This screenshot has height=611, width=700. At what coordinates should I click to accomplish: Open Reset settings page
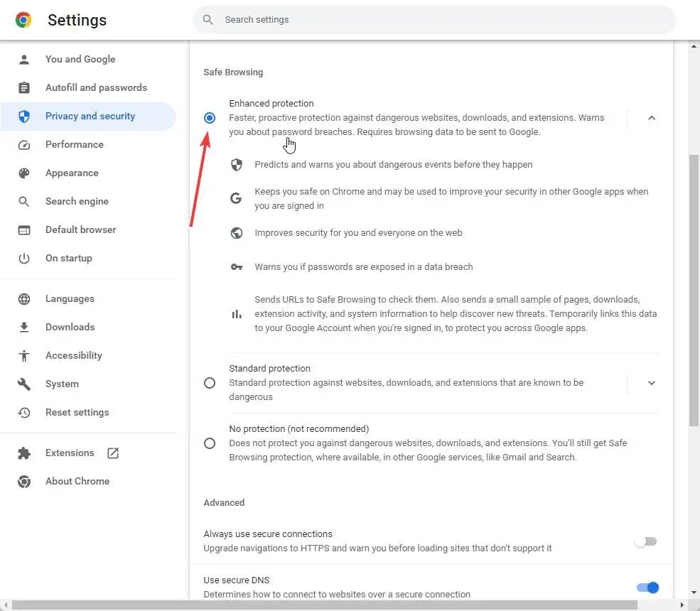tap(88, 412)
